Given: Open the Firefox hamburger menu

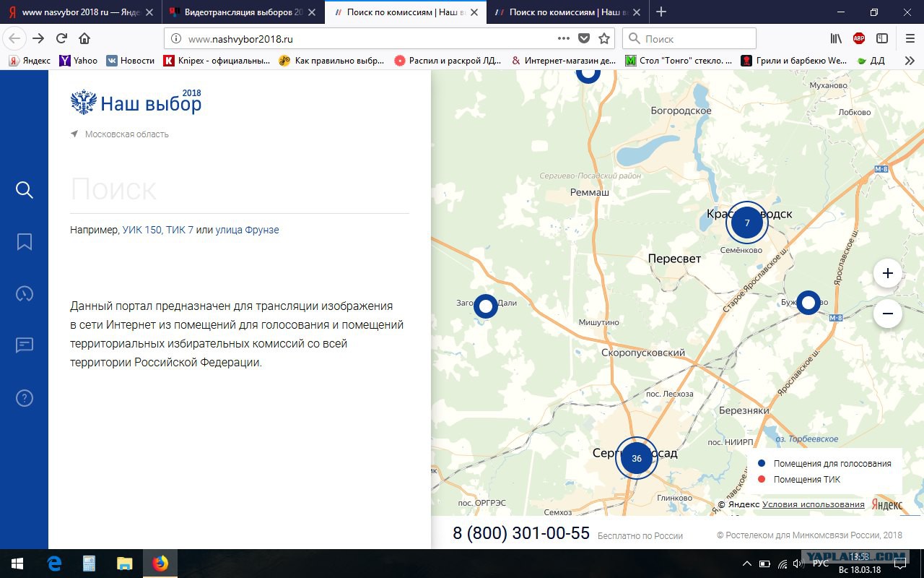Looking at the screenshot, I should tap(910, 39).
